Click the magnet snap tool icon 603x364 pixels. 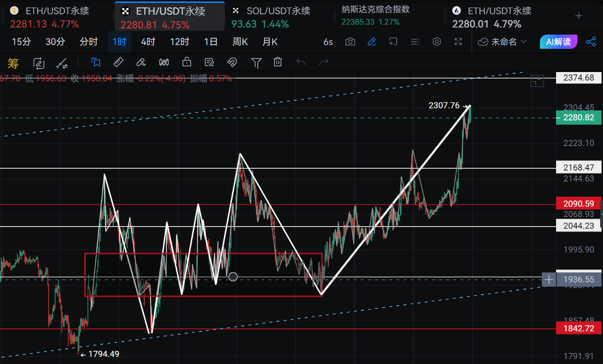[x=232, y=62]
